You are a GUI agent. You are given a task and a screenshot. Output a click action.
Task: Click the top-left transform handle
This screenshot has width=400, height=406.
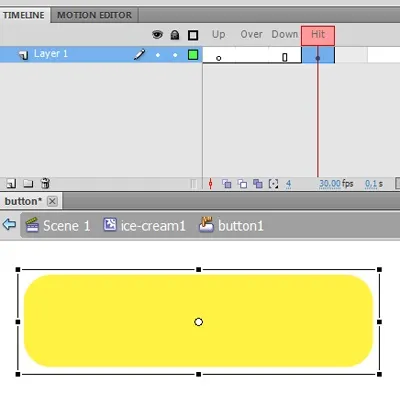tap(18, 269)
